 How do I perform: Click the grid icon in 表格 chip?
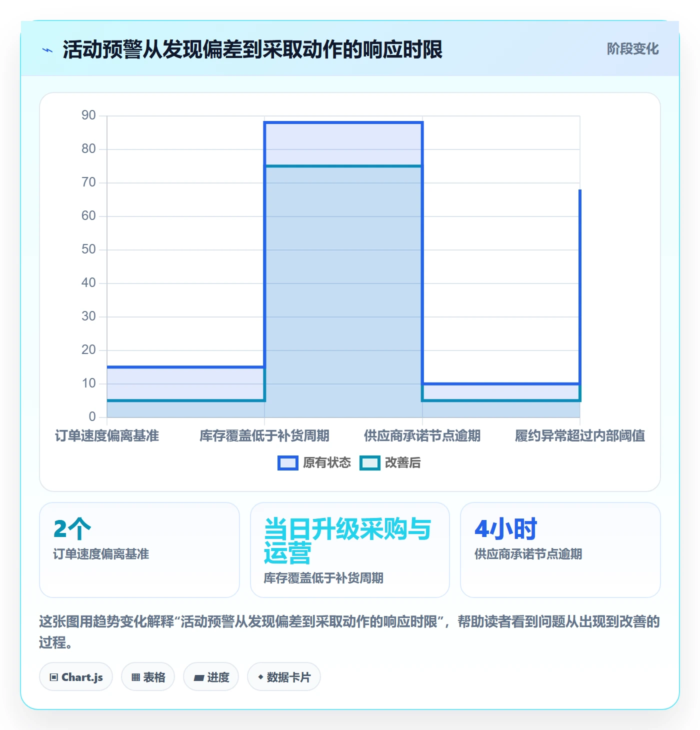coord(135,677)
